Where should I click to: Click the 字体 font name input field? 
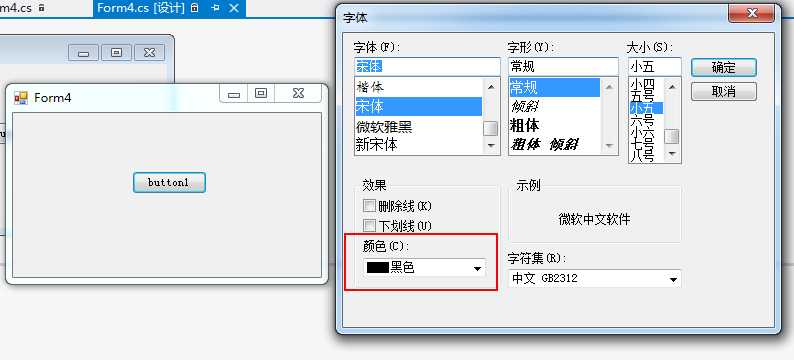coord(427,66)
